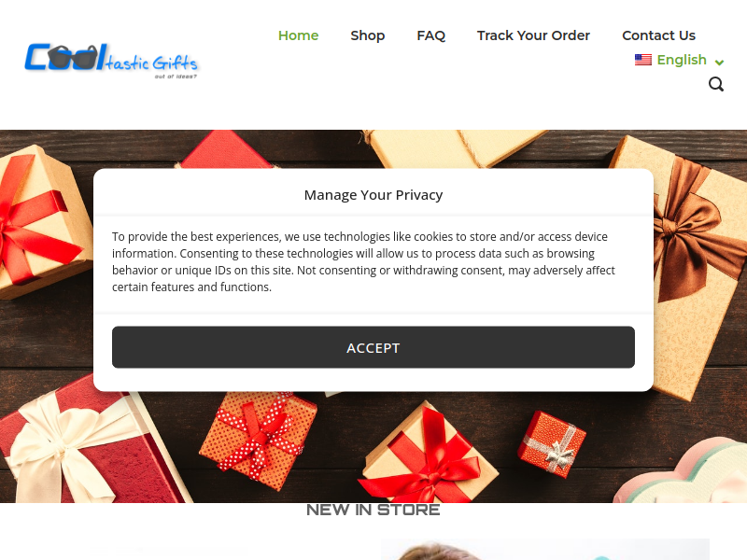
Task: Open the English language selector
Action: tap(680, 60)
